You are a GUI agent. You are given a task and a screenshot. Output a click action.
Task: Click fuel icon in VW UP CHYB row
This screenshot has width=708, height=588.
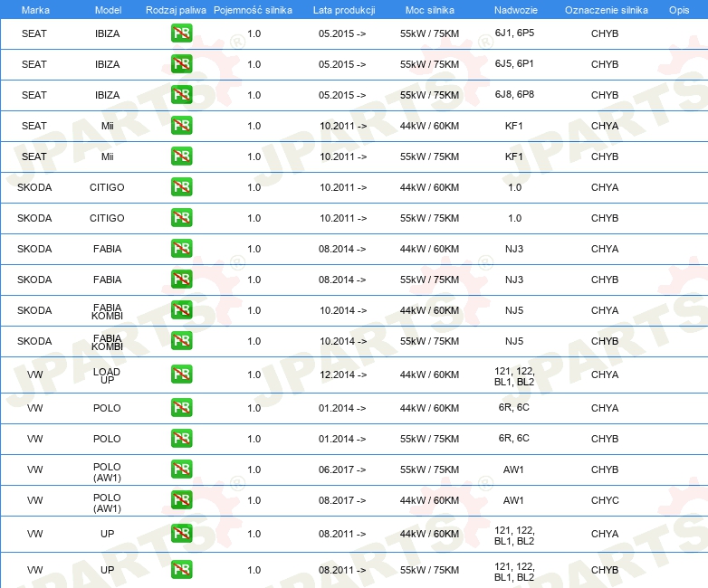pos(181,570)
